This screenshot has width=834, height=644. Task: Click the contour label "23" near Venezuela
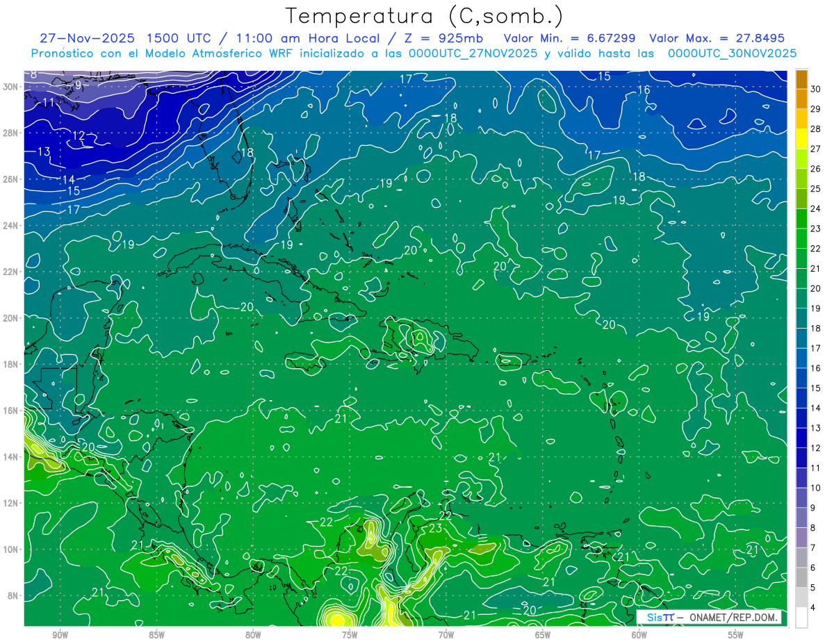(436, 529)
